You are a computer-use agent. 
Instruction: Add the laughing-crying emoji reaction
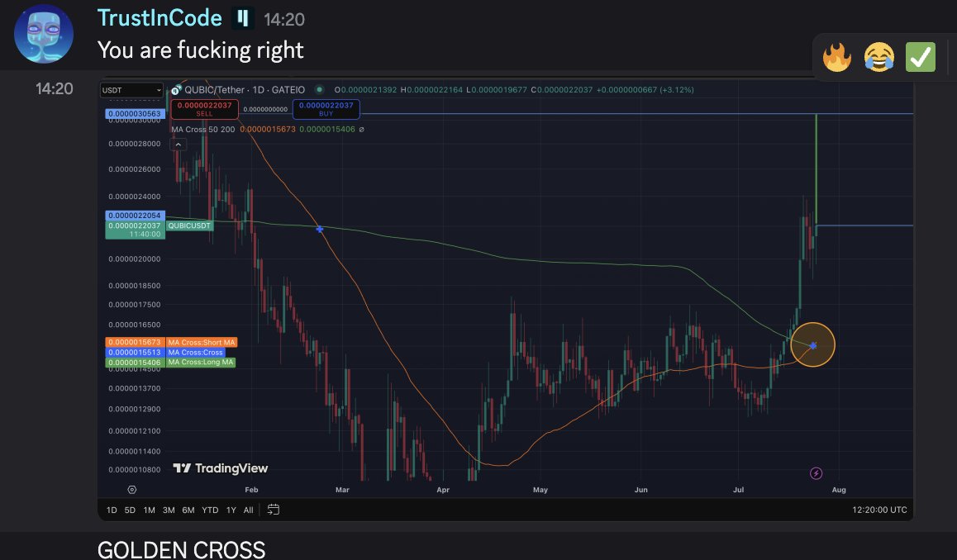(878, 57)
